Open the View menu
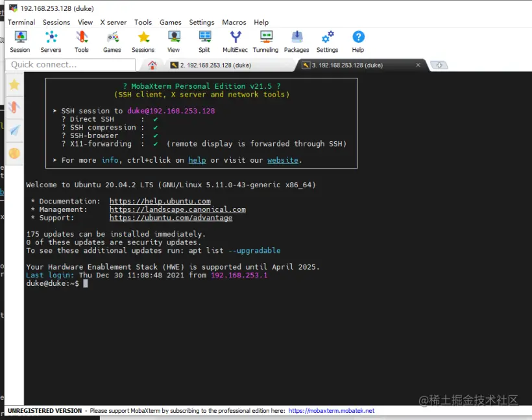 85,23
